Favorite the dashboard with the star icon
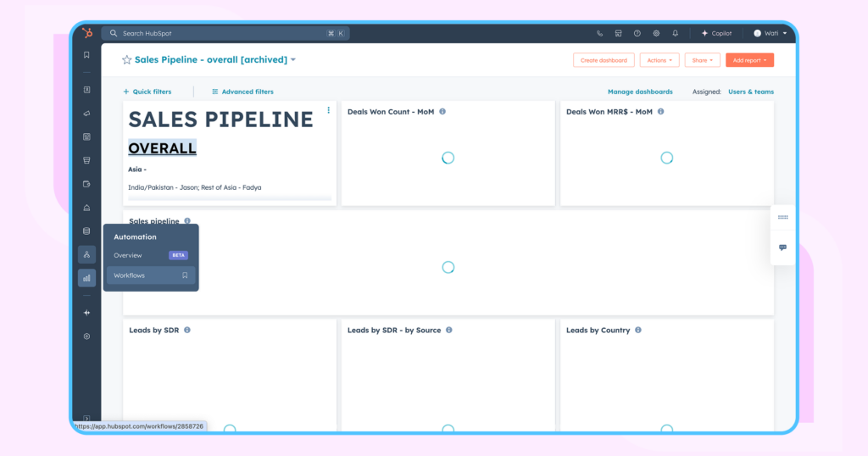The width and height of the screenshot is (868, 456). [x=127, y=60]
